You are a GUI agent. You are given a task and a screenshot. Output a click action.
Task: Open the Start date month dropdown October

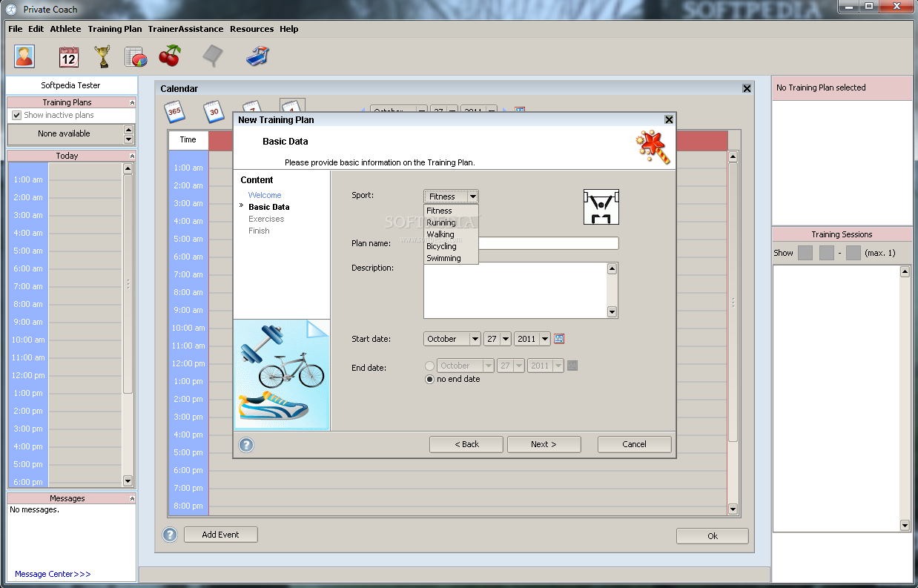453,339
